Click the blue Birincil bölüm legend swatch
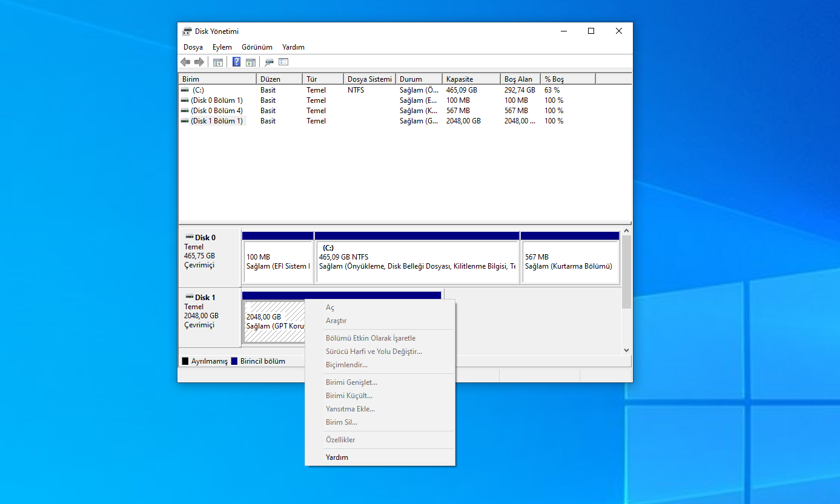This screenshot has height=504, width=840. pos(234,361)
